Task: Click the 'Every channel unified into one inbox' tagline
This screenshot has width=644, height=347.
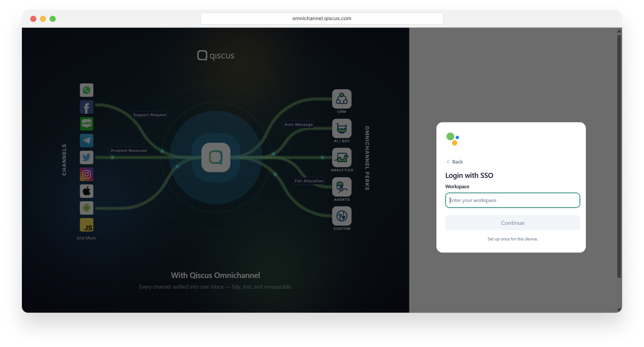Action: click(216, 287)
